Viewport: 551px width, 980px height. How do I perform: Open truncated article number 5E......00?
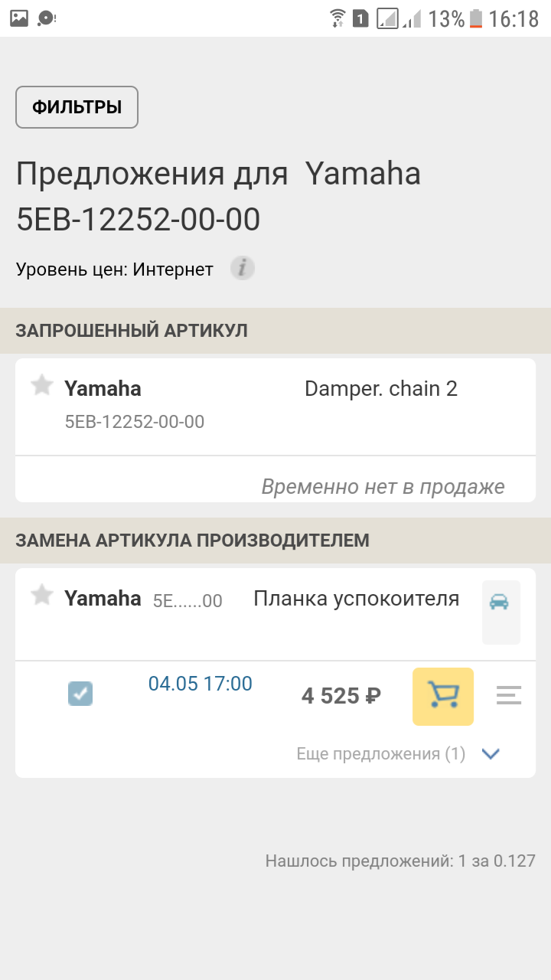point(187,601)
